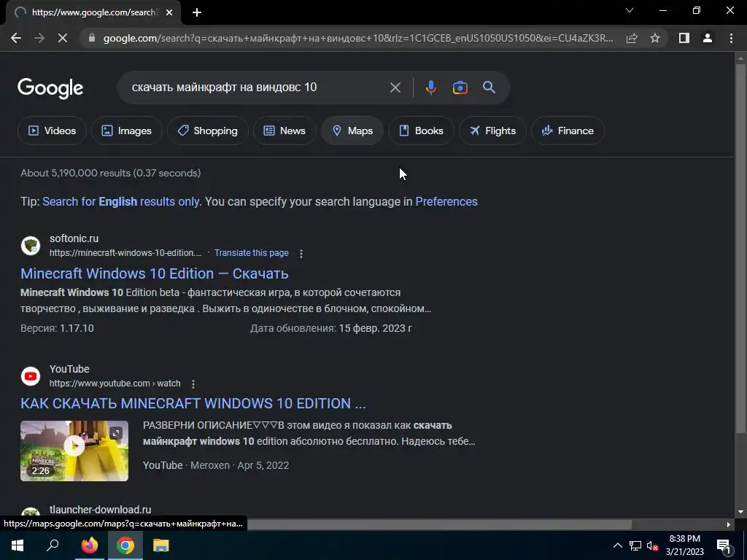Click the address bar URL
Image resolution: width=747 pixels, height=560 pixels.
[357, 38]
